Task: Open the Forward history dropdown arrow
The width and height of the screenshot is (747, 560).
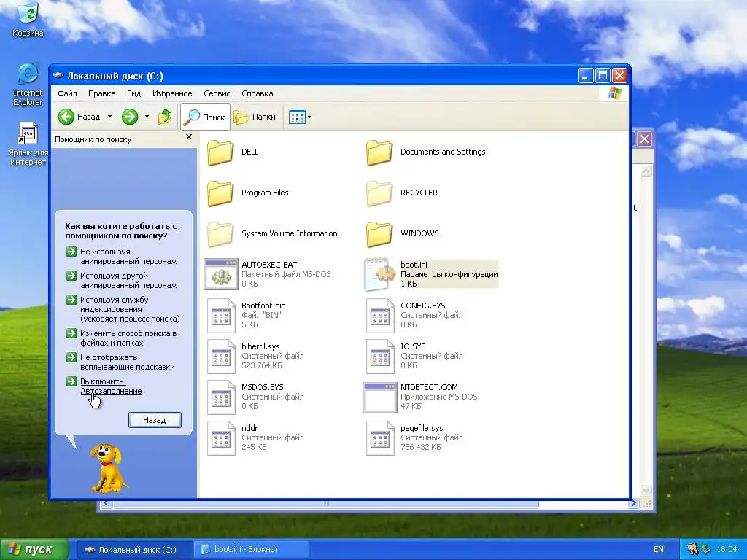Action: point(147,117)
